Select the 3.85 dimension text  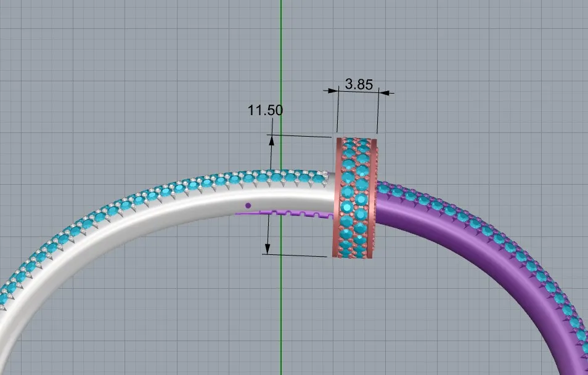(x=359, y=84)
